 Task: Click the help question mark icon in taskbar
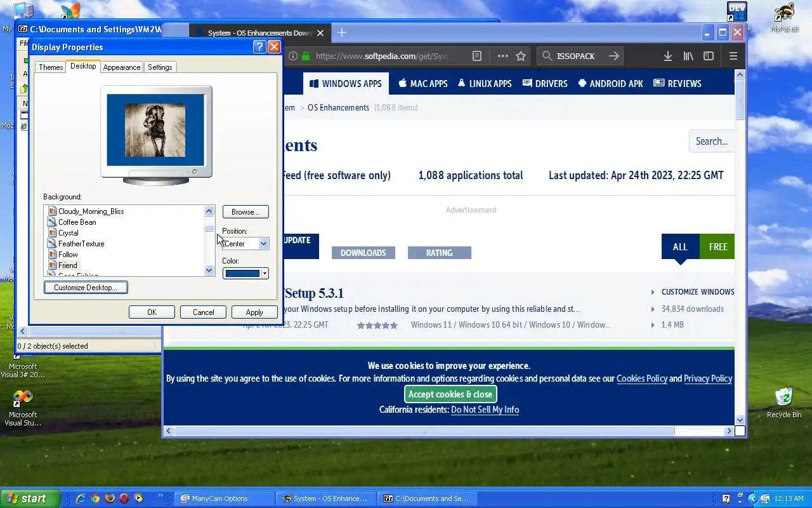pyautogui.click(x=726, y=498)
